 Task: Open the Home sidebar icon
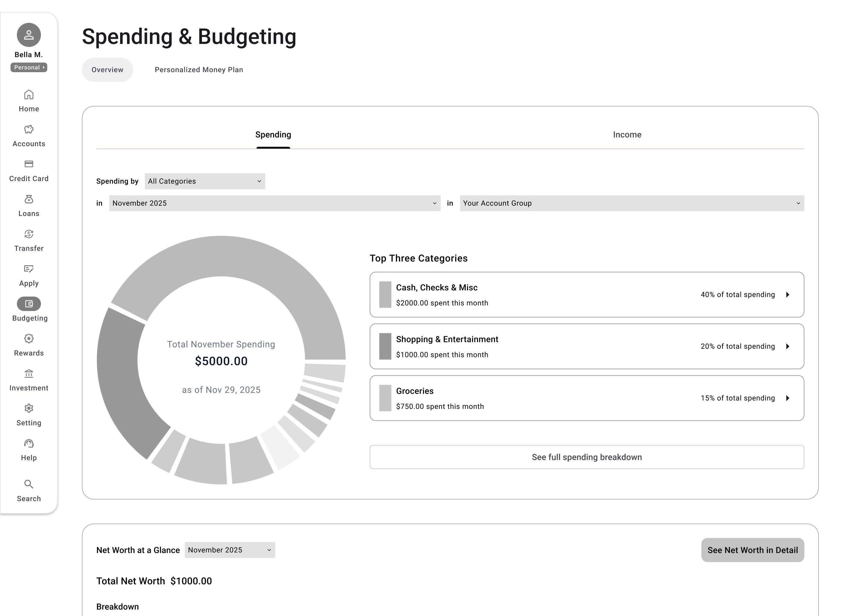coord(29,94)
